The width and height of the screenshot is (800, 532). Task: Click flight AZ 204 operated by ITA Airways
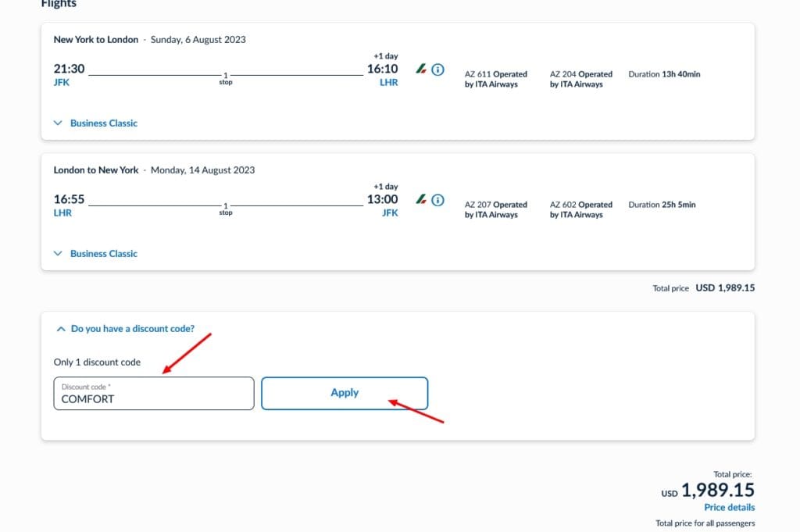pos(580,79)
